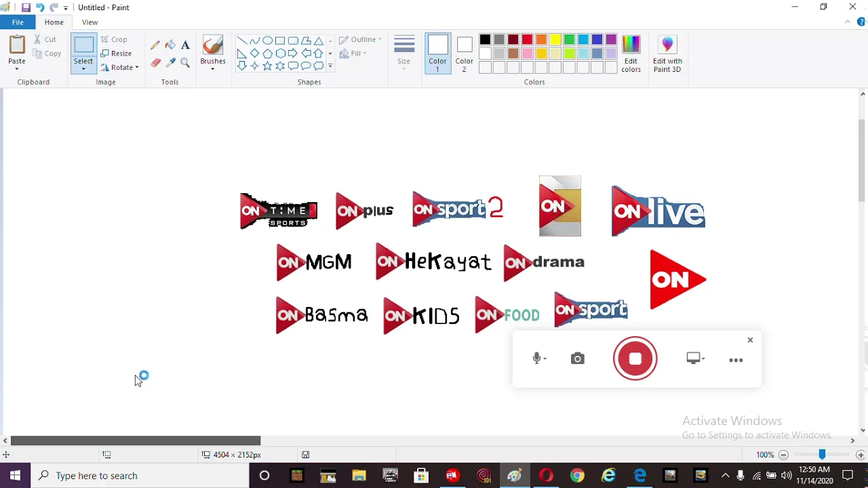
Task: Click the taskbar search box
Action: [140, 476]
